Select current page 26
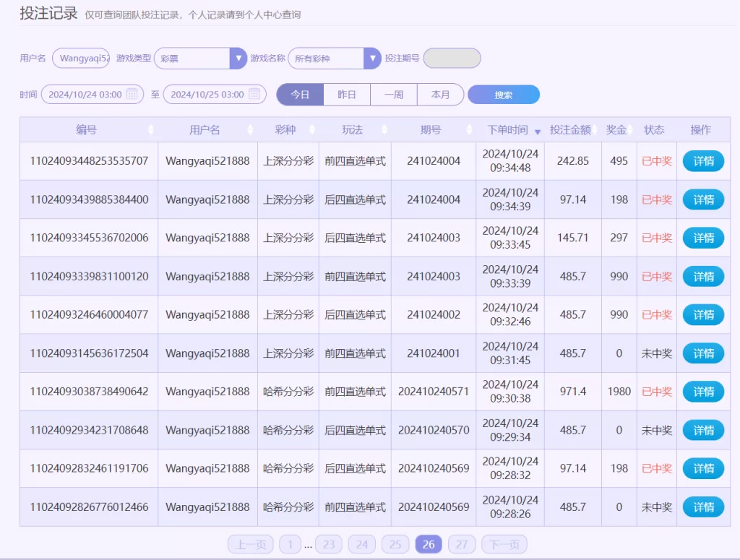This screenshot has height=560, width=740. point(429,544)
